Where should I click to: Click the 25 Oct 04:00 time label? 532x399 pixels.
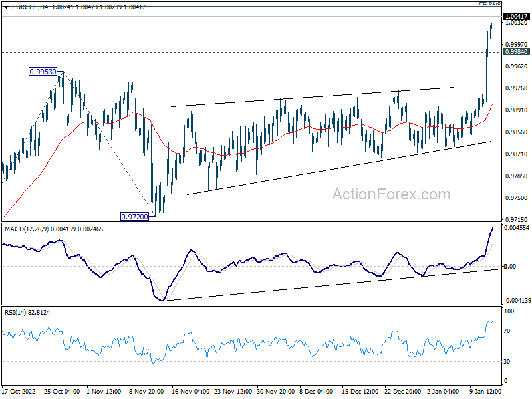tap(62, 391)
